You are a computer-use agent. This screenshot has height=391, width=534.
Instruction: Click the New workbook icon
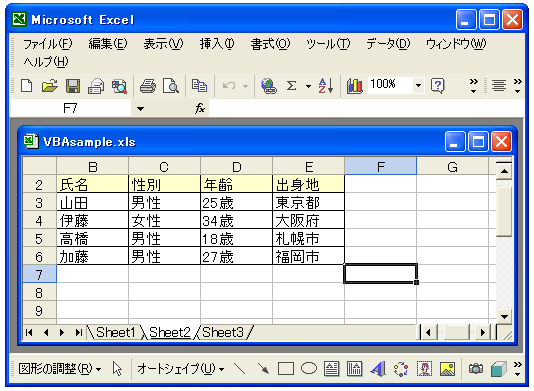coord(27,86)
